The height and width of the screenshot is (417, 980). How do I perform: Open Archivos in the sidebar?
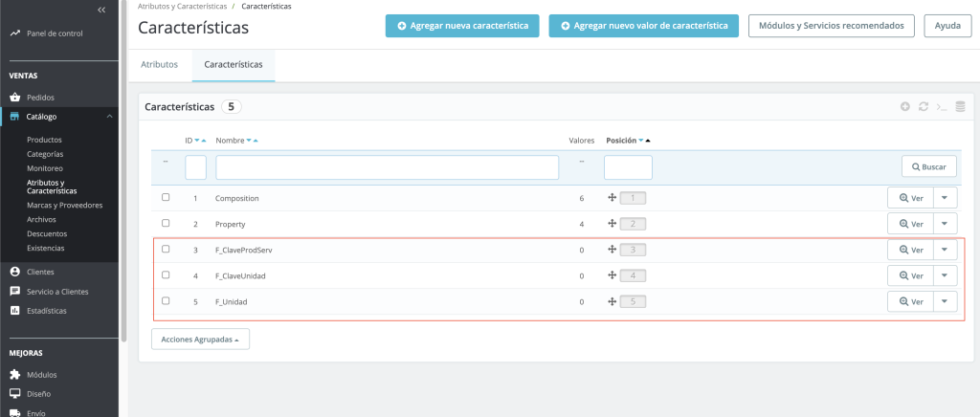pyautogui.click(x=41, y=220)
